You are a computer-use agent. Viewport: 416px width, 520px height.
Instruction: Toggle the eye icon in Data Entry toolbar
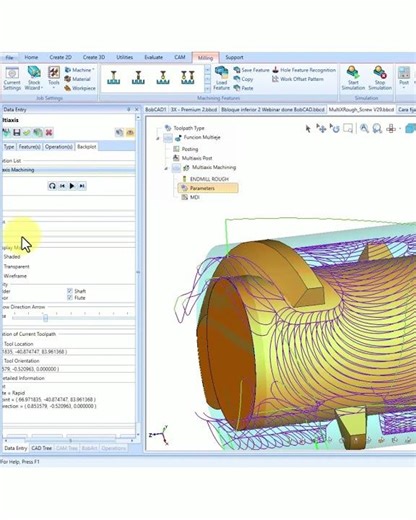point(130,133)
